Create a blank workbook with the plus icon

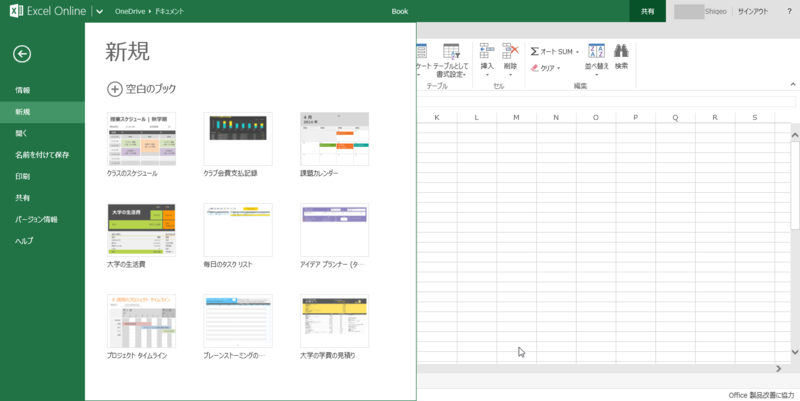tap(114, 89)
